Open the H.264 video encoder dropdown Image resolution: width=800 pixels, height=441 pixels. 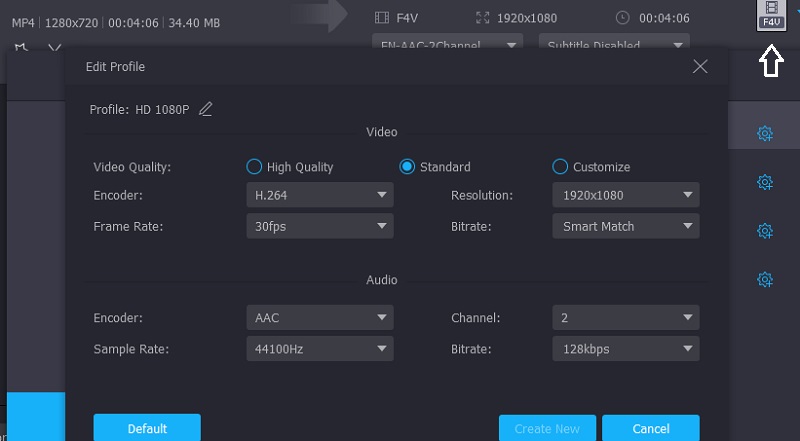[x=319, y=196]
